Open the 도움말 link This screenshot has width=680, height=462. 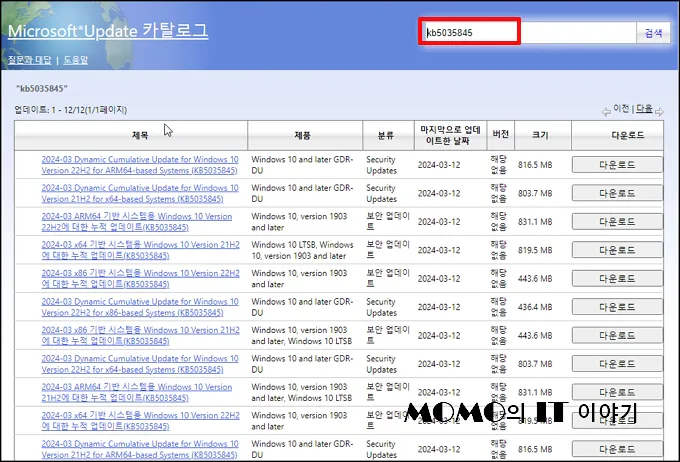point(75,60)
